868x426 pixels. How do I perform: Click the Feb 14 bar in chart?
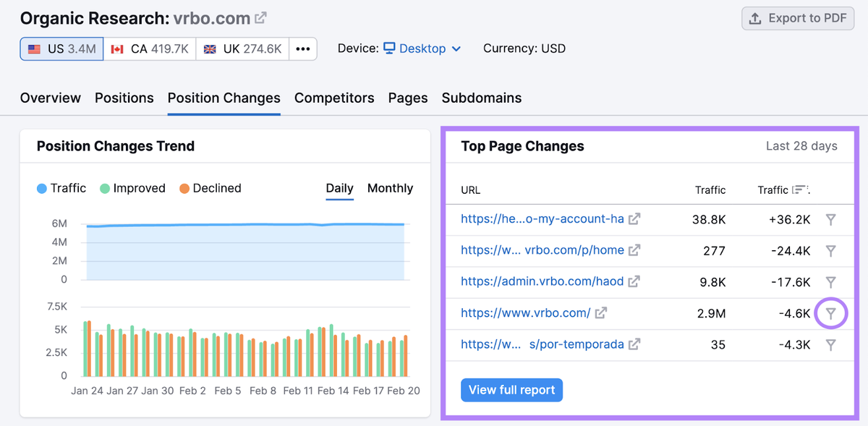(x=331, y=350)
